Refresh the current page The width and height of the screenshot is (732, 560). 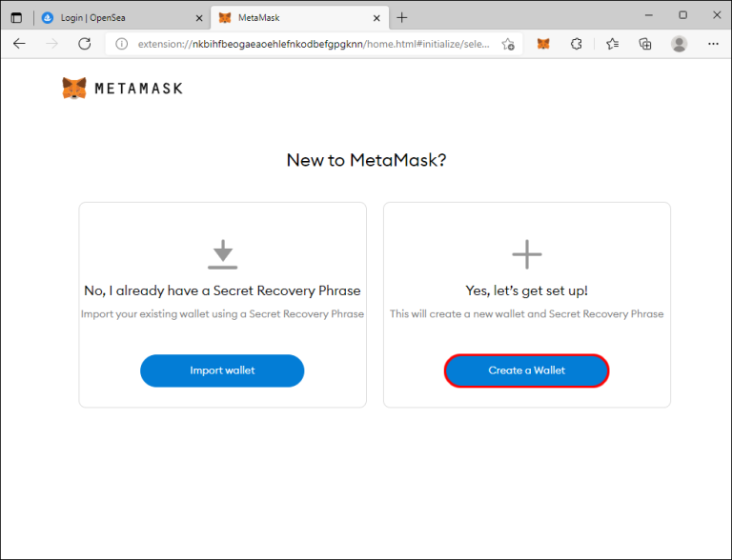[x=84, y=44]
